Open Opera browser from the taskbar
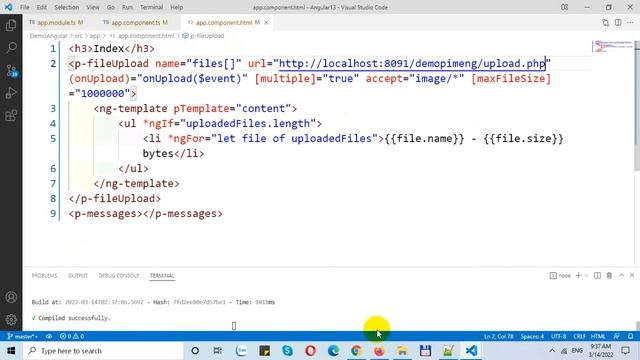The height and width of the screenshot is (360, 640). click(x=310, y=351)
